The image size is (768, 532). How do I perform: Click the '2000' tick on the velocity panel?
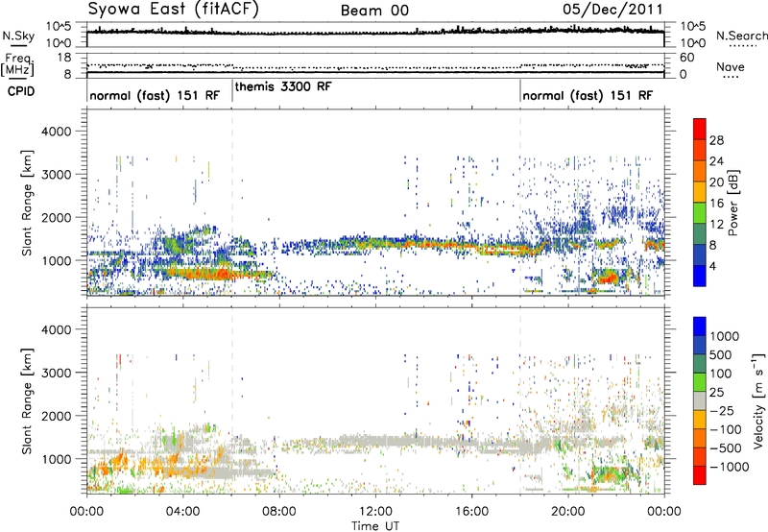(x=57, y=416)
